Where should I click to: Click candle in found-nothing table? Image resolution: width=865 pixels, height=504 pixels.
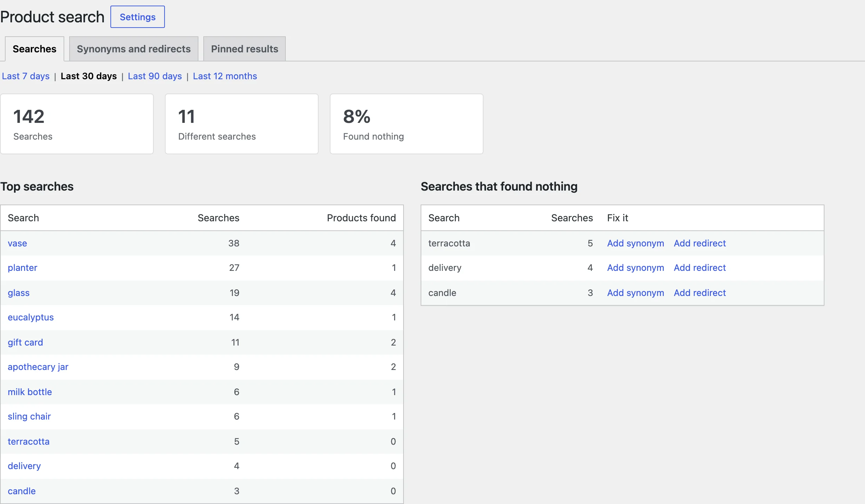(442, 293)
